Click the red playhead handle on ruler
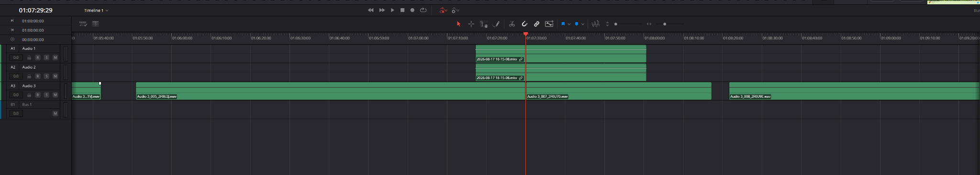The width and height of the screenshot is (980, 175). coord(525,34)
